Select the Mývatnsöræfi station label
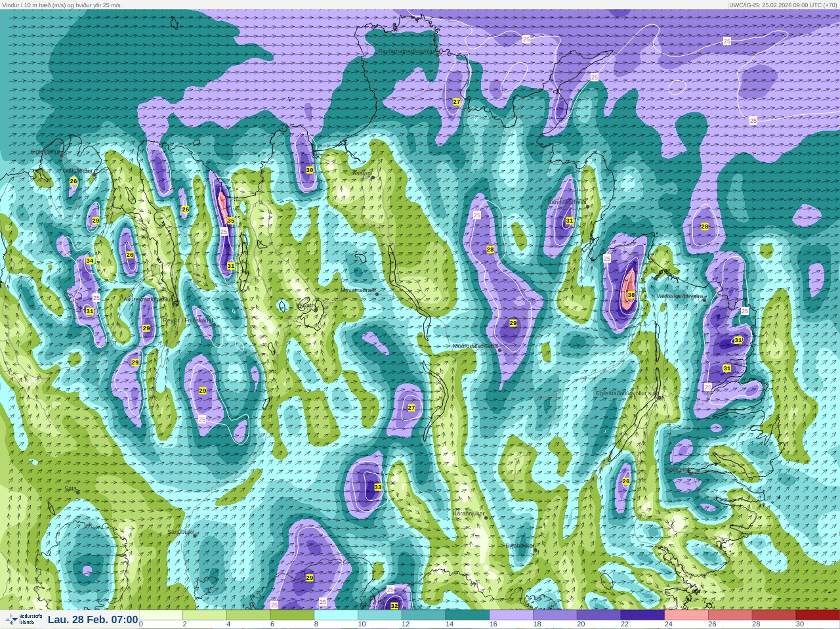The width and height of the screenshot is (840, 629). click(358, 290)
